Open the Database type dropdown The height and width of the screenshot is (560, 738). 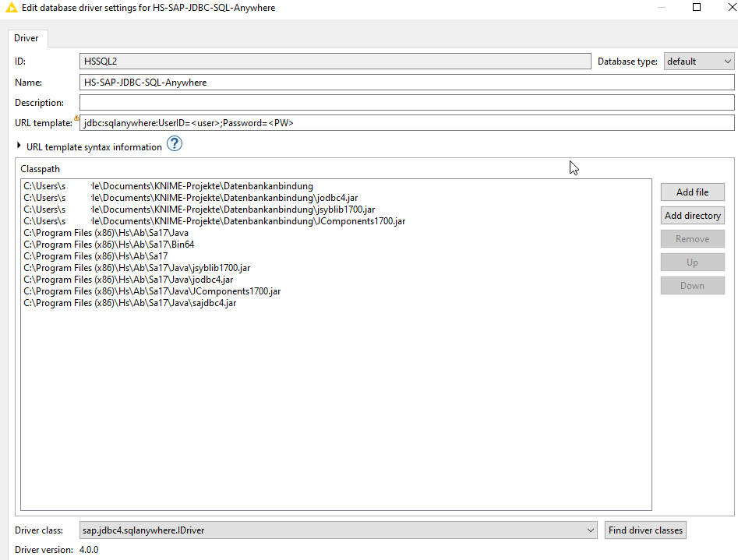(699, 62)
